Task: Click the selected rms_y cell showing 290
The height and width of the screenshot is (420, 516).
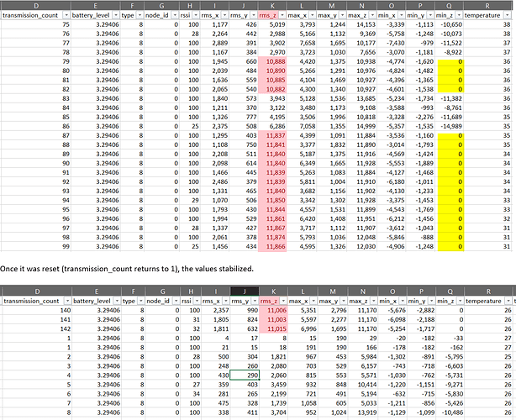Action: (245, 375)
